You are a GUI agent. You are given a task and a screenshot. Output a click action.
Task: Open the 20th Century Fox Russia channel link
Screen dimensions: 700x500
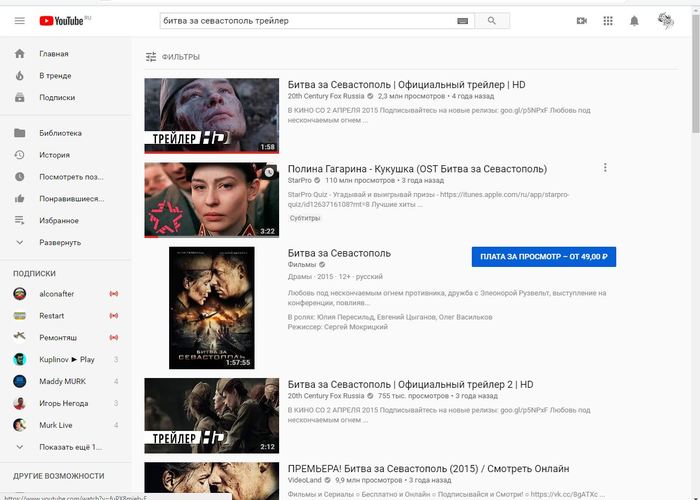click(x=325, y=96)
